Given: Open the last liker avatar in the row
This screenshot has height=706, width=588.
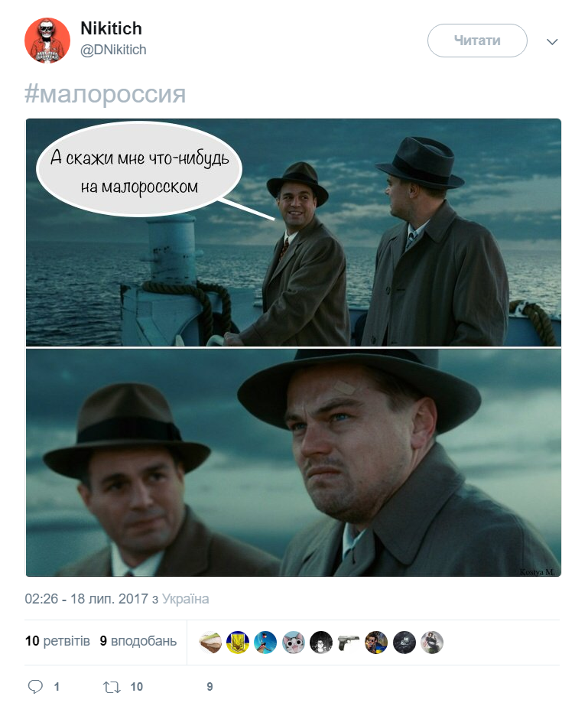Looking at the screenshot, I should [432, 643].
